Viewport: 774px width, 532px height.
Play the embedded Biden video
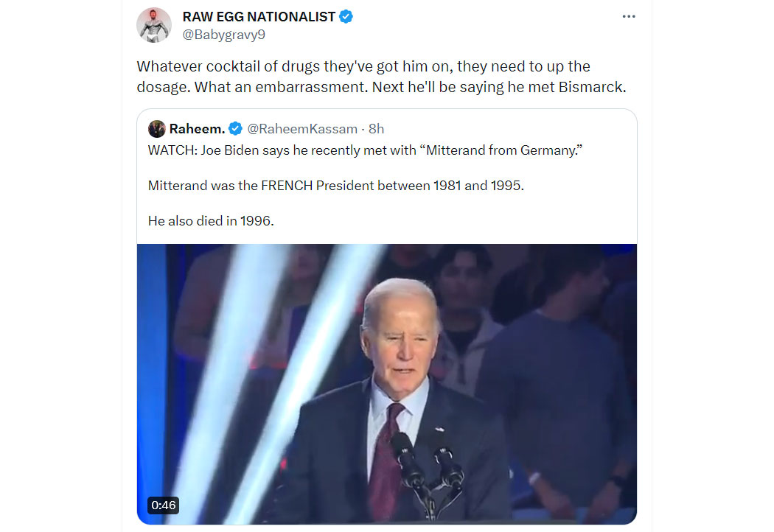tap(386, 384)
